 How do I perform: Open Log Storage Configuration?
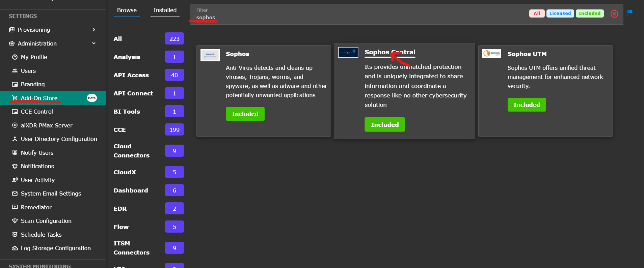point(56,248)
